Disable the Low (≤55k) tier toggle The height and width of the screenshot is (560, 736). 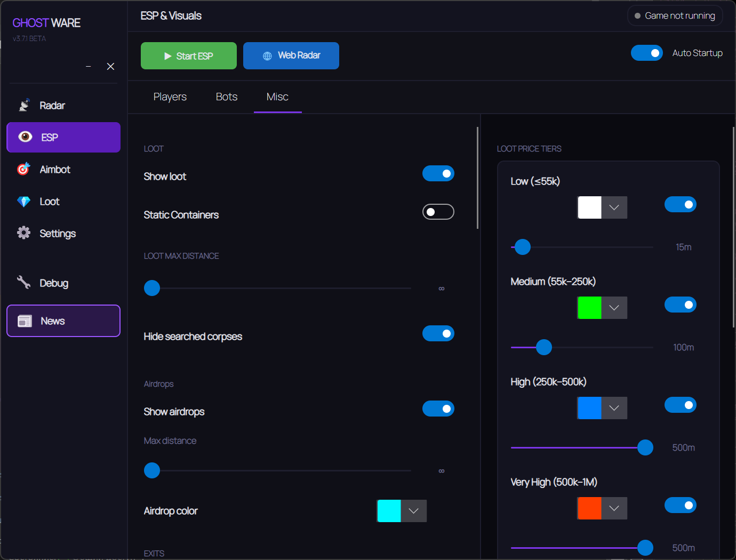coord(681,204)
